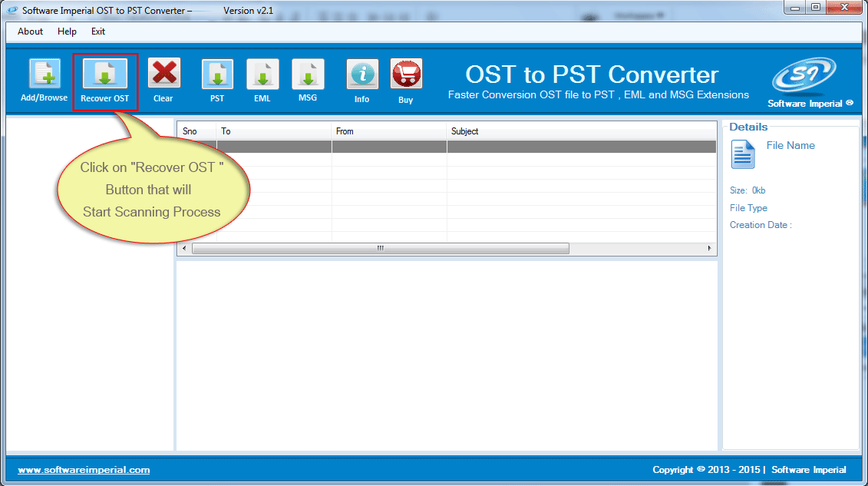
Task: Sort by the Subject column header
Action: 581,131
